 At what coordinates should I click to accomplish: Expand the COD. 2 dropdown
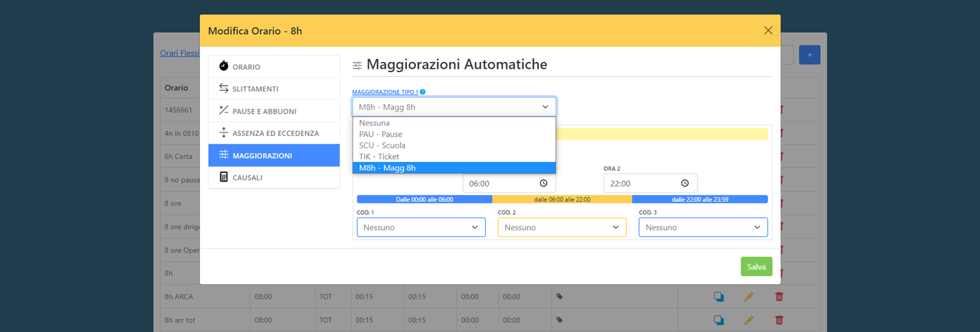tap(562, 227)
